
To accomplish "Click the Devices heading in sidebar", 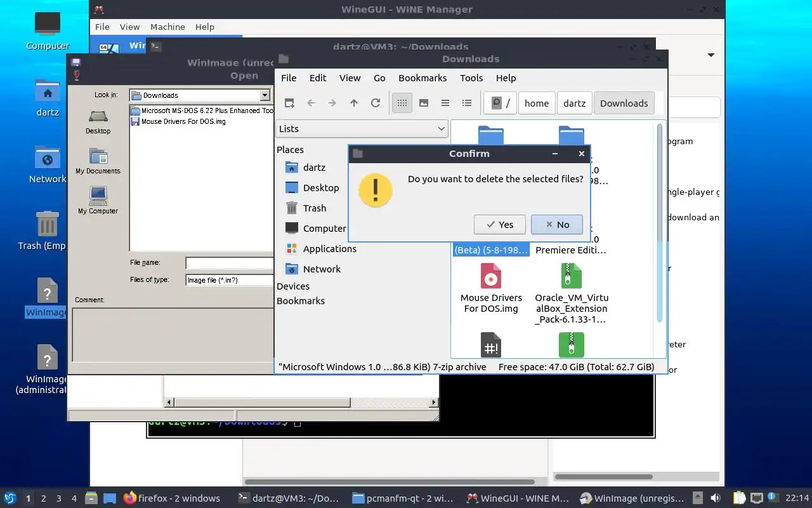I will coord(293,286).
